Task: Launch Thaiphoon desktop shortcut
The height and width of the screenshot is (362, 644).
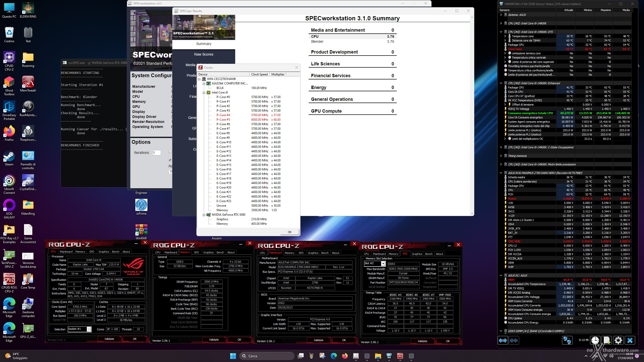Action: pos(28,133)
